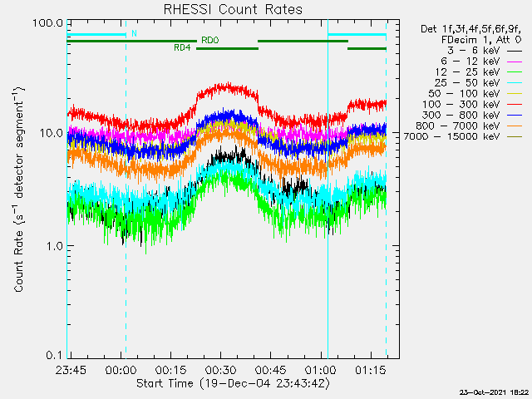The height and width of the screenshot is (399, 532).
Task: Click the green RD4 label
Action: pyautogui.click(x=182, y=48)
